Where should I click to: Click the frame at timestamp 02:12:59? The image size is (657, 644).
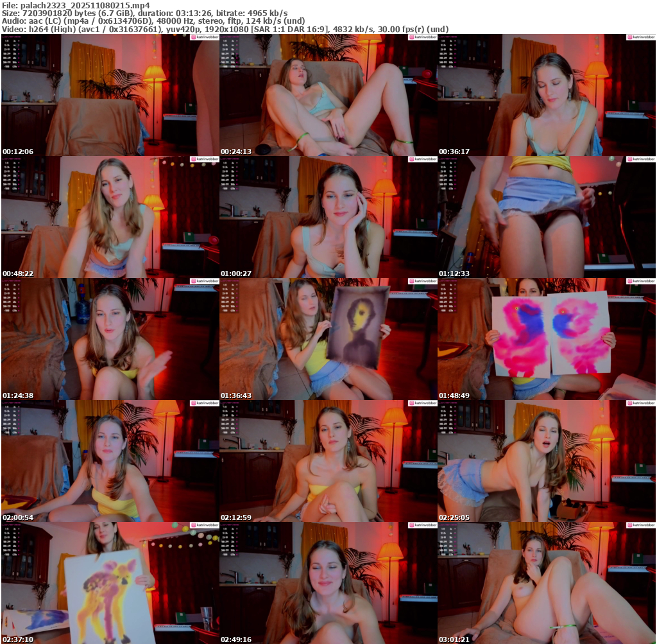coord(328,461)
